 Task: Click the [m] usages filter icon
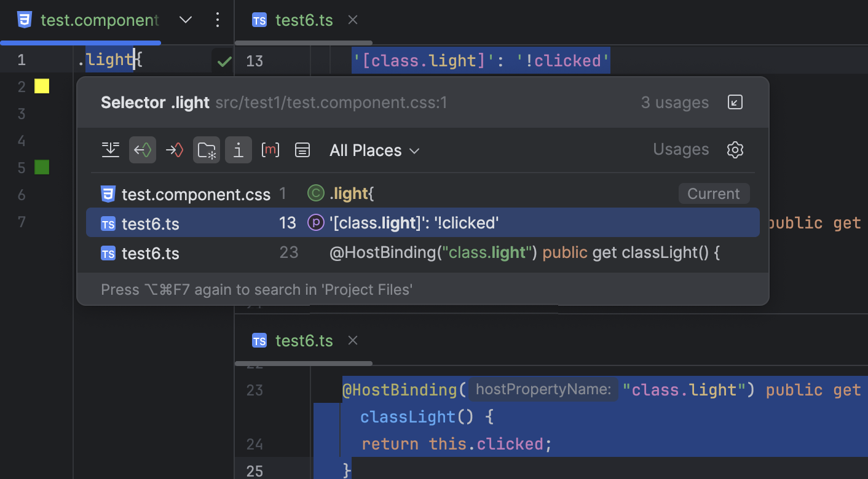click(270, 150)
